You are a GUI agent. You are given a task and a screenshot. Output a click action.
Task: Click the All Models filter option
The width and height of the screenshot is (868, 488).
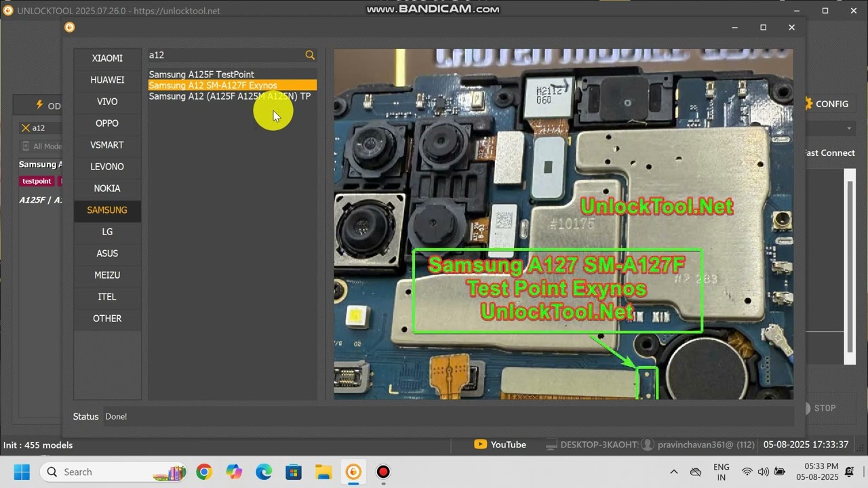pos(42,146)
